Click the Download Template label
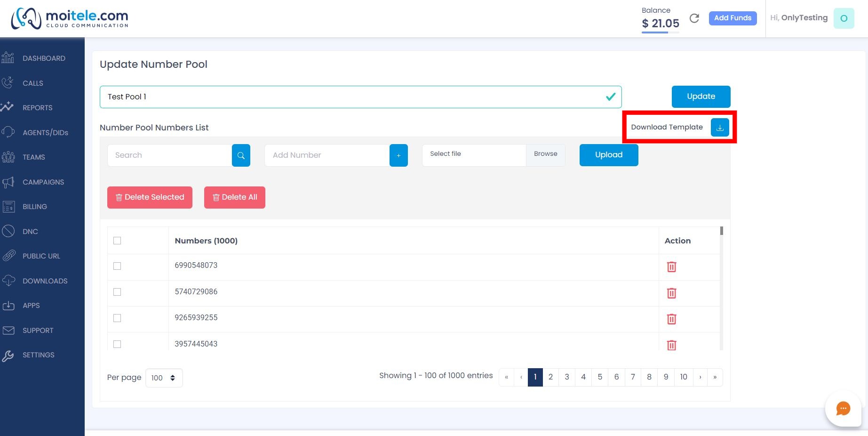Screen dimensions: 868x436 [x=667, y=127]
